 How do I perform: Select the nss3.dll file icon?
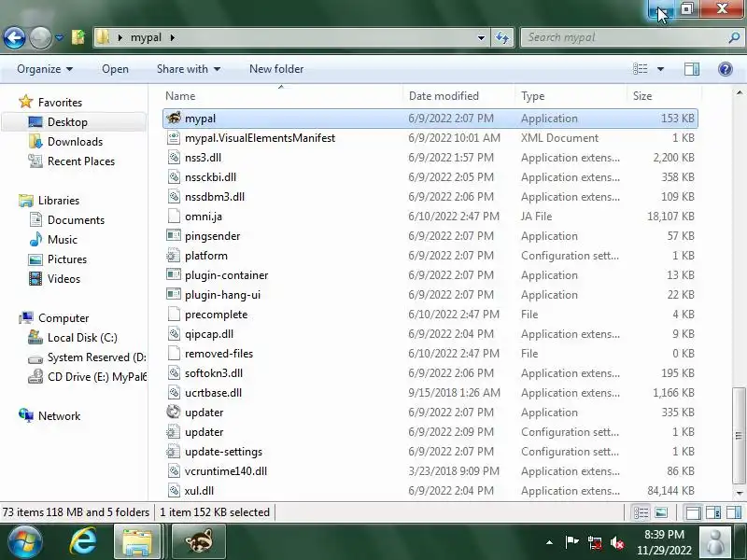[174, 157]
